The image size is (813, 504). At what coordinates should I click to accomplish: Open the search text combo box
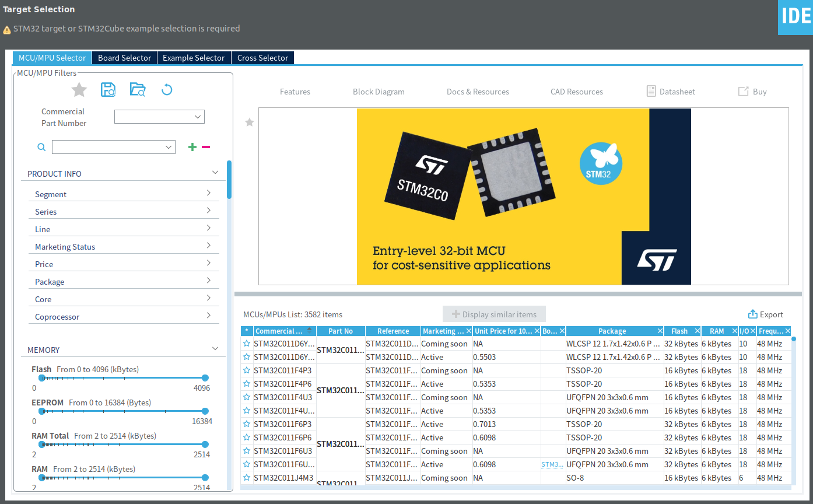tap(114, 147)
